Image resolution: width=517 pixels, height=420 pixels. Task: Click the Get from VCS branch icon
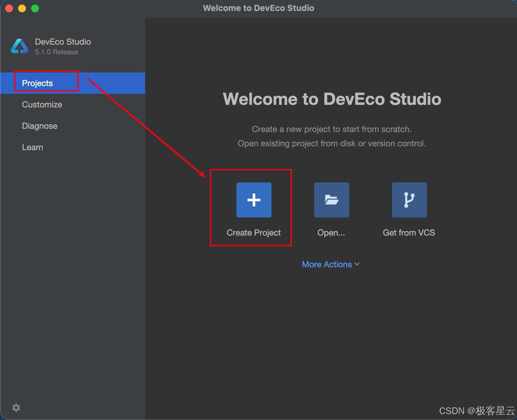tap(409, 200)
